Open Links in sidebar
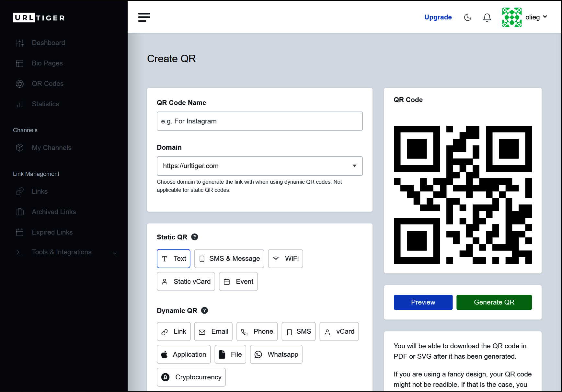This screenshot has width=562, height=392. [x=40, y=191]
